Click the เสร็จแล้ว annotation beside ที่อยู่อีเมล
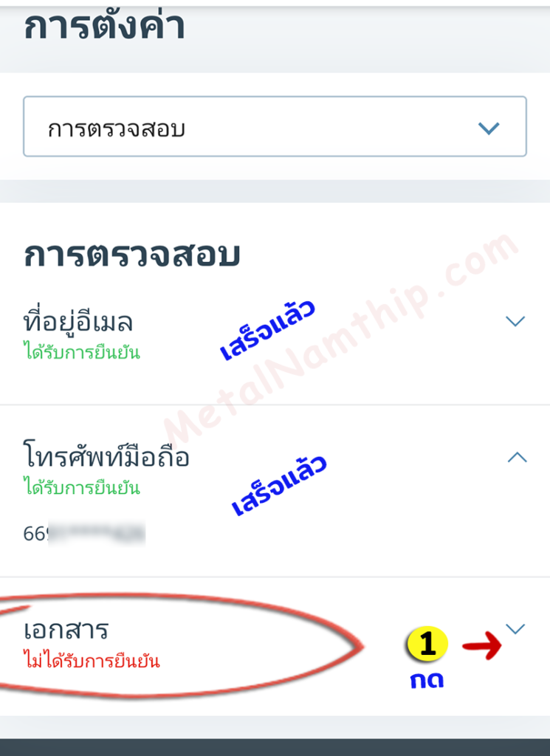 point(267,330)
